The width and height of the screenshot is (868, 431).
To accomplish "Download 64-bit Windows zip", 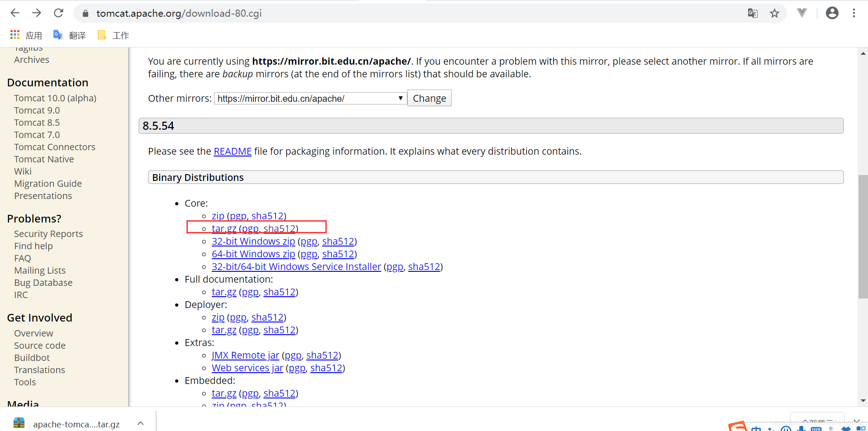I will [253, 254].
